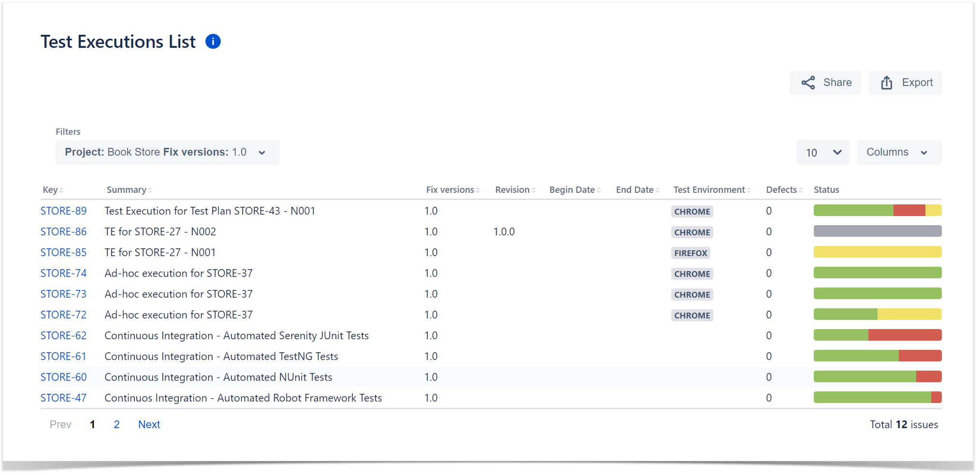Image resolution: width=980 pixels, height=475 pixels.
Task: Click the grey STORE-86 status bar
Action: click(878, 231)
